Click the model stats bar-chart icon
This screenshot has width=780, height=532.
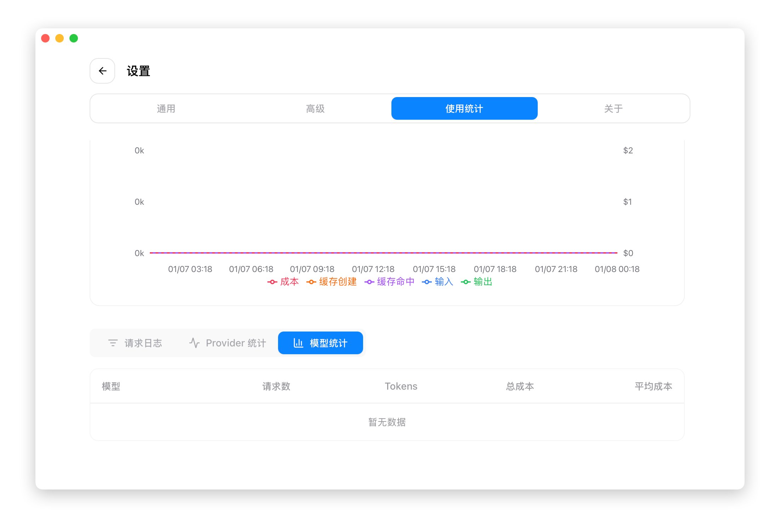click(298, 343)
